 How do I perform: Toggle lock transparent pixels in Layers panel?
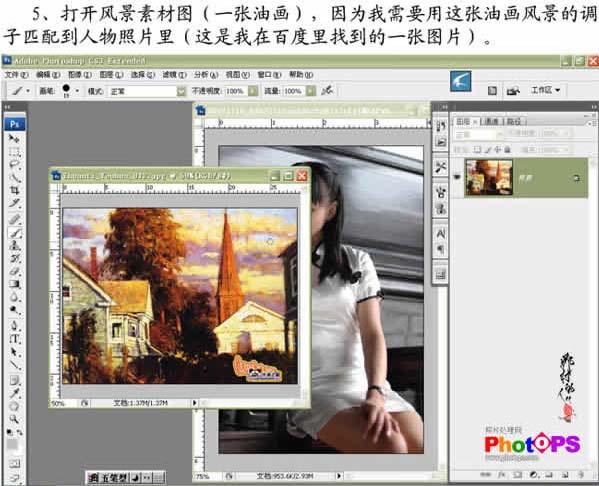coord(477,149)
